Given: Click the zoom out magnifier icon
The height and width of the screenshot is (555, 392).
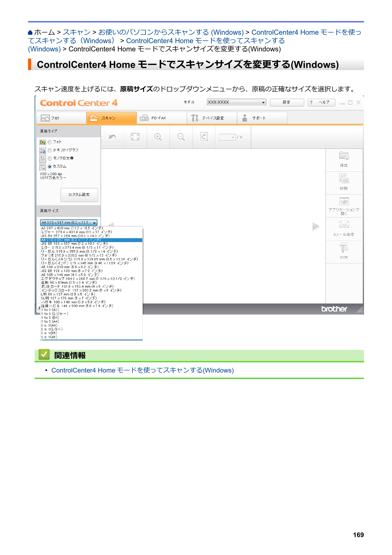Looking at the screenshot, I should [x=181, y=137].
